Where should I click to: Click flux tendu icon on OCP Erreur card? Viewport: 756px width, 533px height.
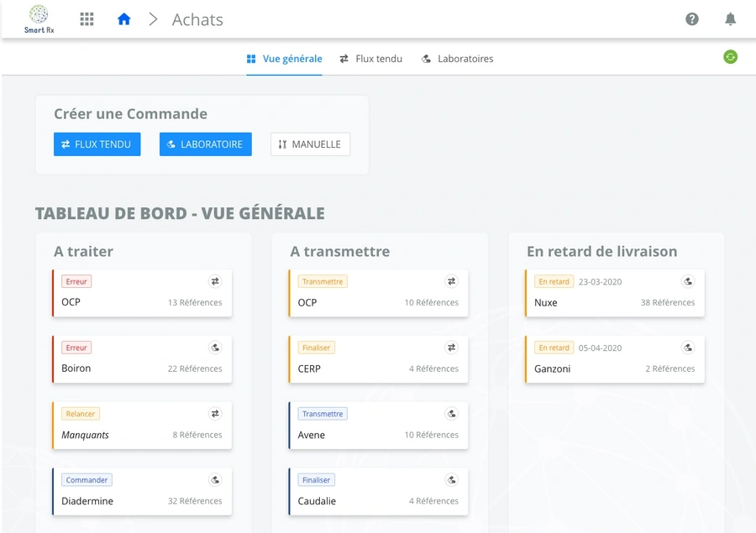(215, 282)
